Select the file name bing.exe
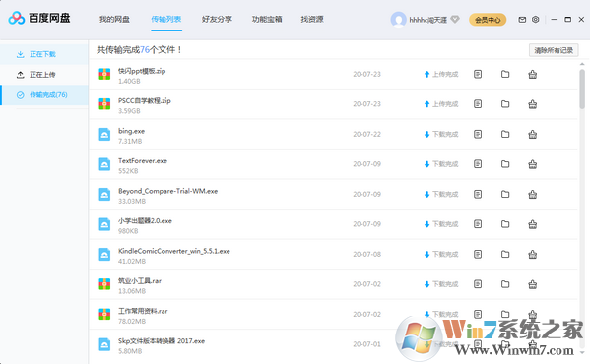The image size is (590, 364). [131, 131]
